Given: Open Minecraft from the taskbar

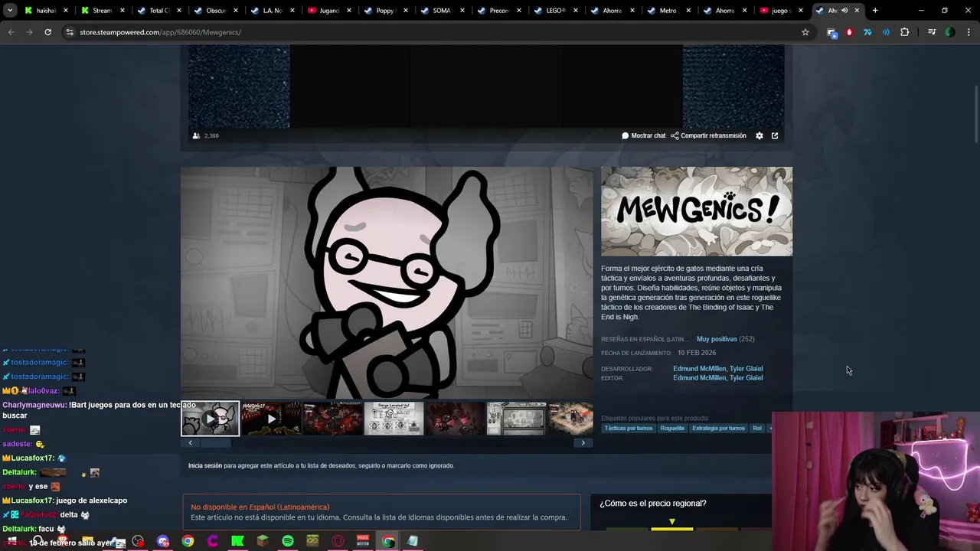Looking at the screenshot, I should pos(263,541).
